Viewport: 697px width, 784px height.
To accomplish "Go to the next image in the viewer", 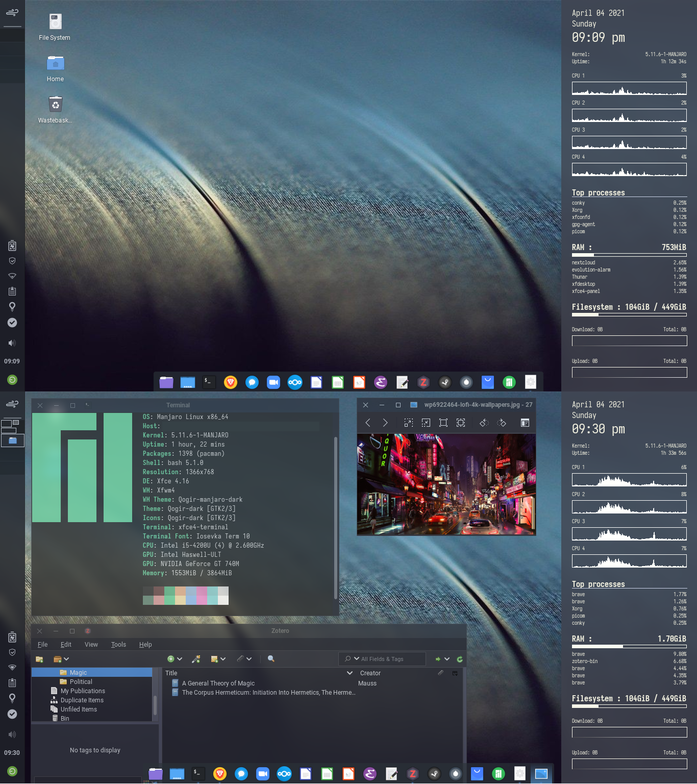I will point(385,423).
